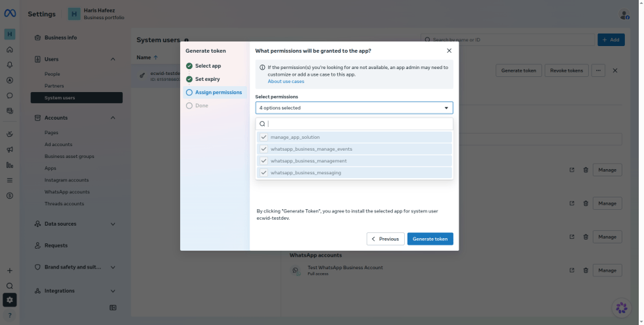Open WhatsApp accounts menu item
644x325 pixels.
(67, 191)
